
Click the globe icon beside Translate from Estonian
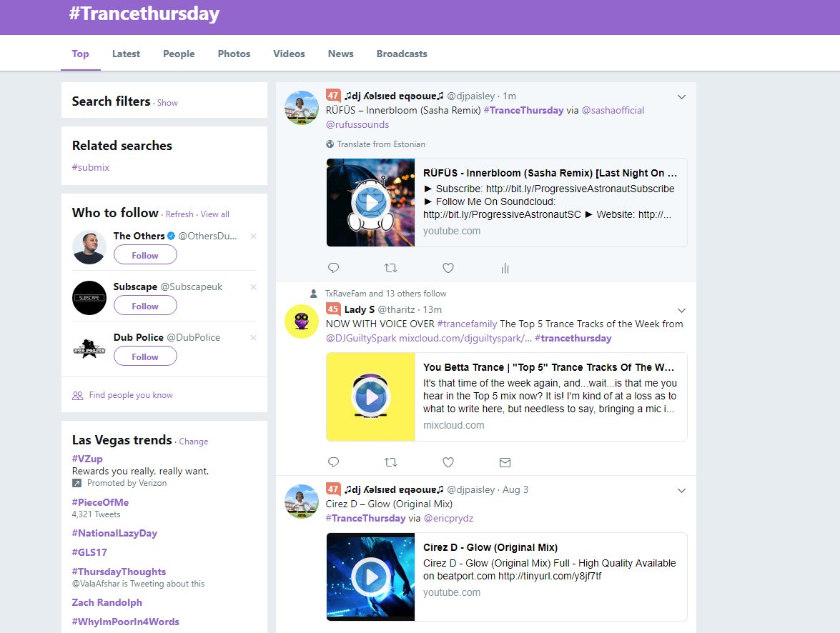tap(330, 144)
